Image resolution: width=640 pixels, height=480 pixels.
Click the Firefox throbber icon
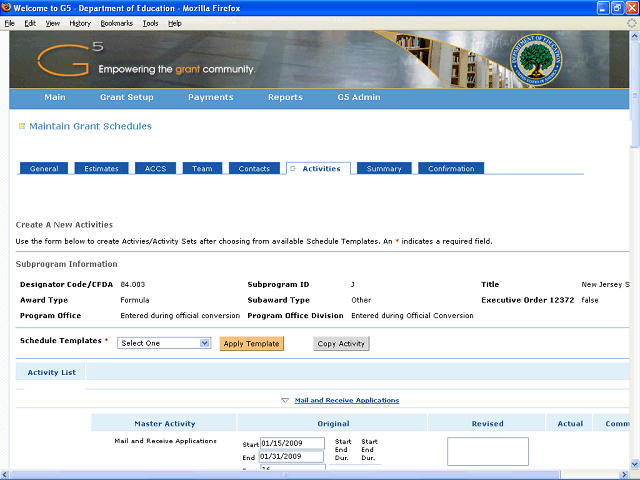click(632, 23)
